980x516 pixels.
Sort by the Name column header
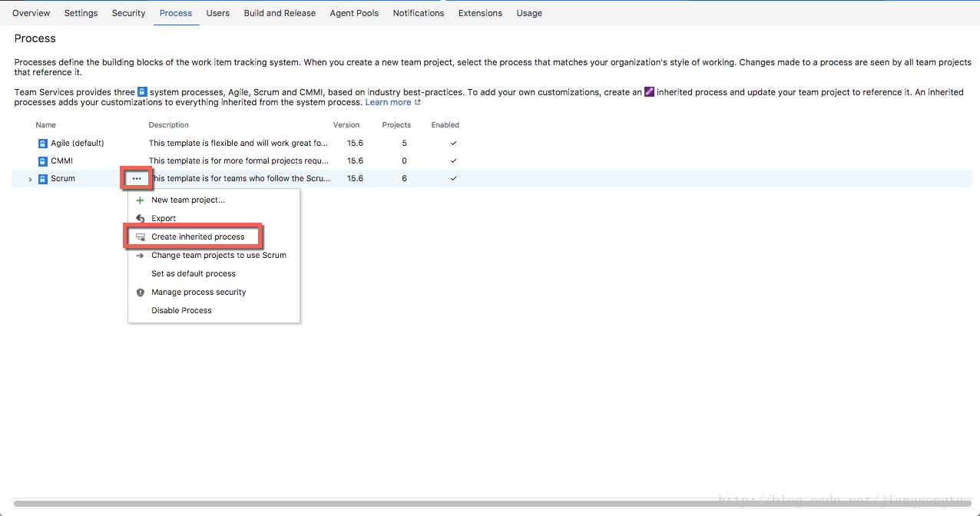point(45,124)
